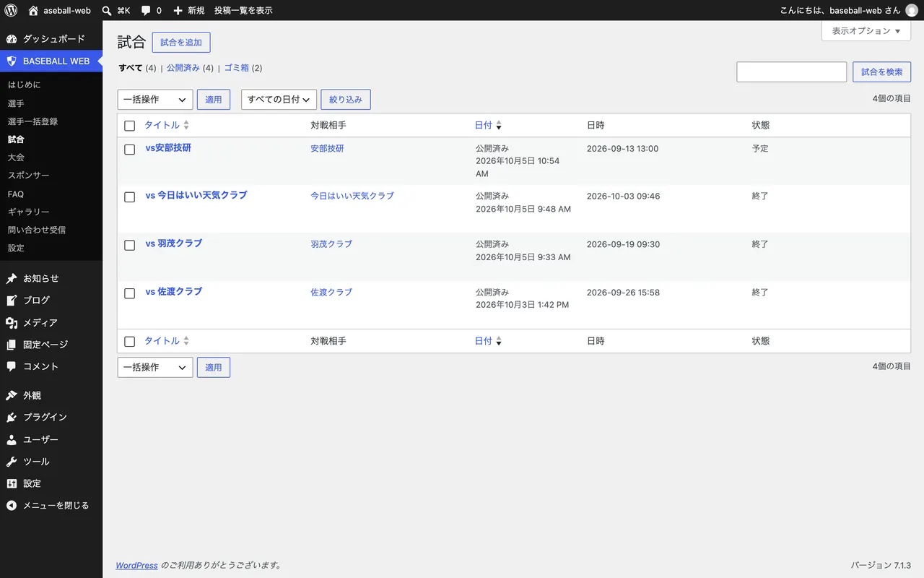The height and width of the screenshot is (578, 924).
Task: Collapse menu with メニューを閉じる icon
Action: [x=12, y=506]
